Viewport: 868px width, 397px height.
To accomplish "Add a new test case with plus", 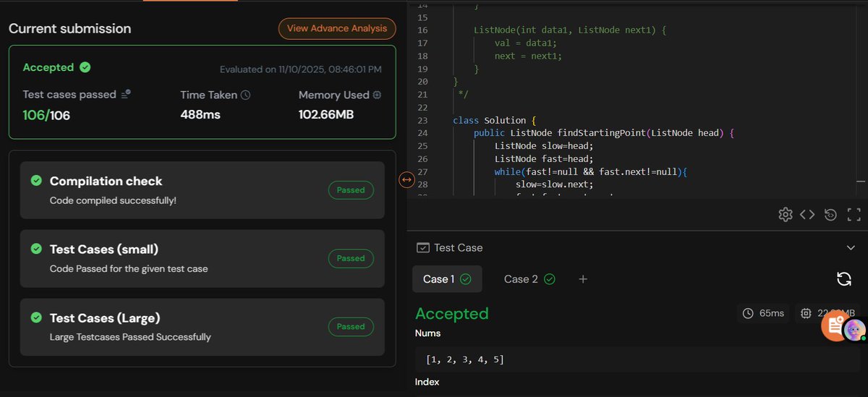I will point(583,279).
